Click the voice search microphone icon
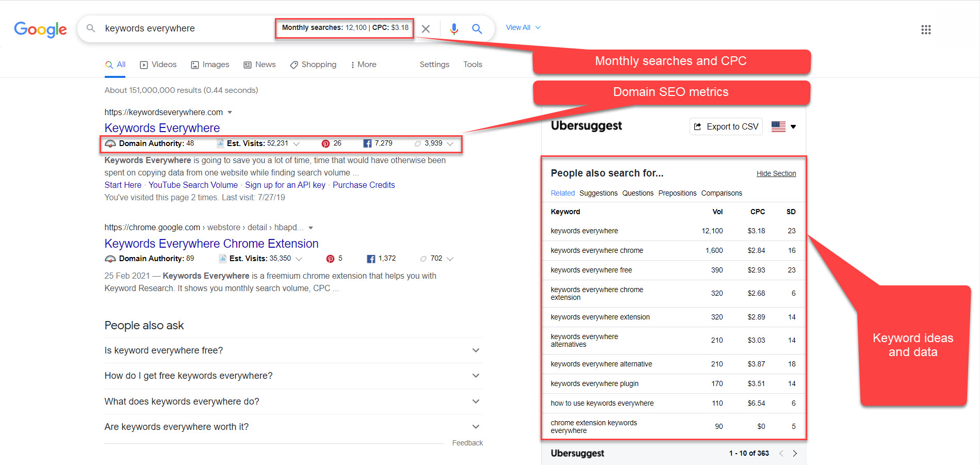Screen dimensions: 980x465 (x=454, y=29)
